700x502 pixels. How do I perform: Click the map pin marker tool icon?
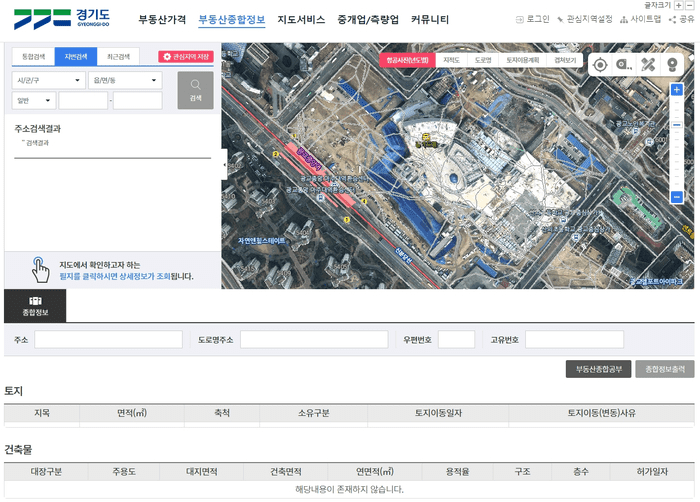coord(672,65)
